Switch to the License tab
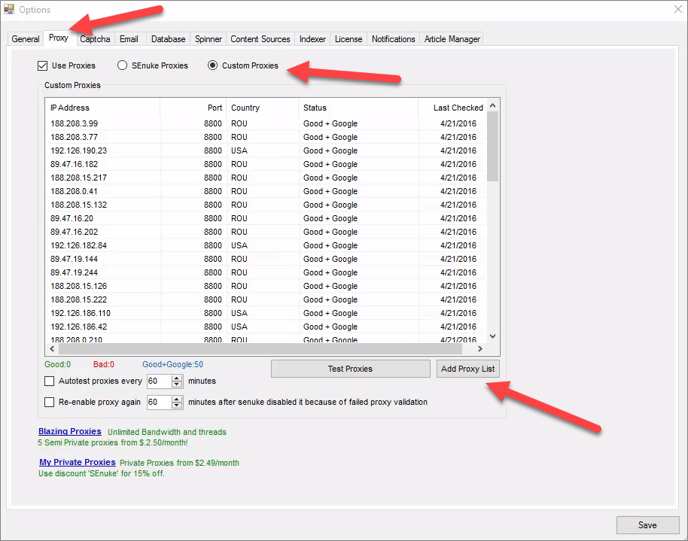 [x=348, y=39]
